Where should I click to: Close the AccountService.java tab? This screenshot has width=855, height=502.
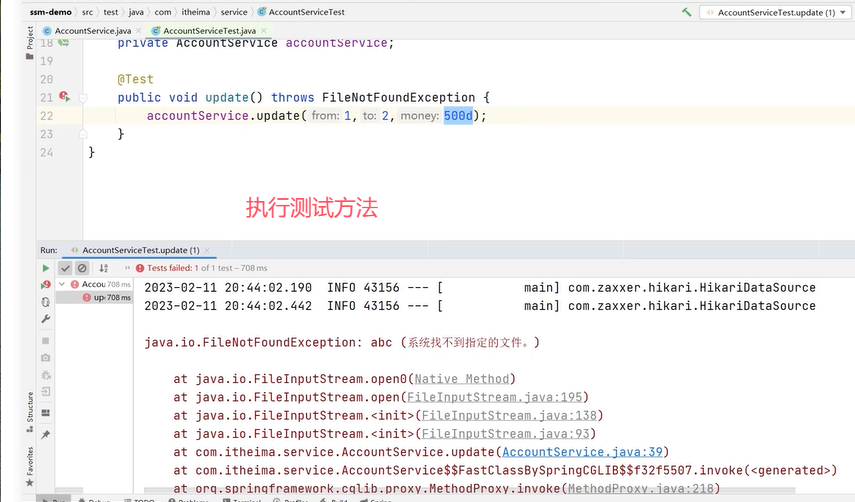[139, 31]
